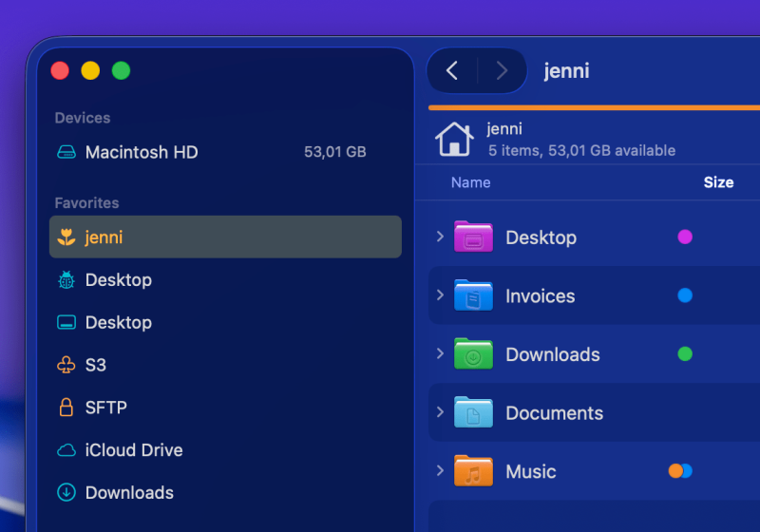Expand the Documents folder row

click(x=440, y=412)
